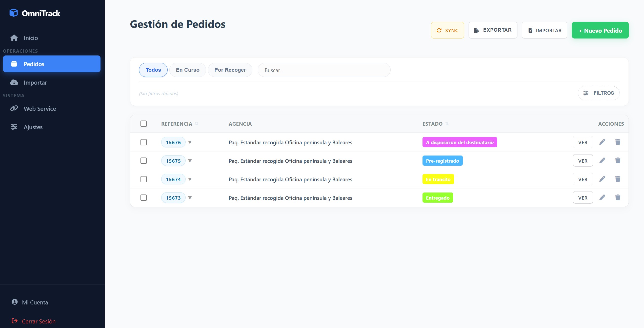
Task: Sort by the Referencia column arrows
Action: coord(197,124)
